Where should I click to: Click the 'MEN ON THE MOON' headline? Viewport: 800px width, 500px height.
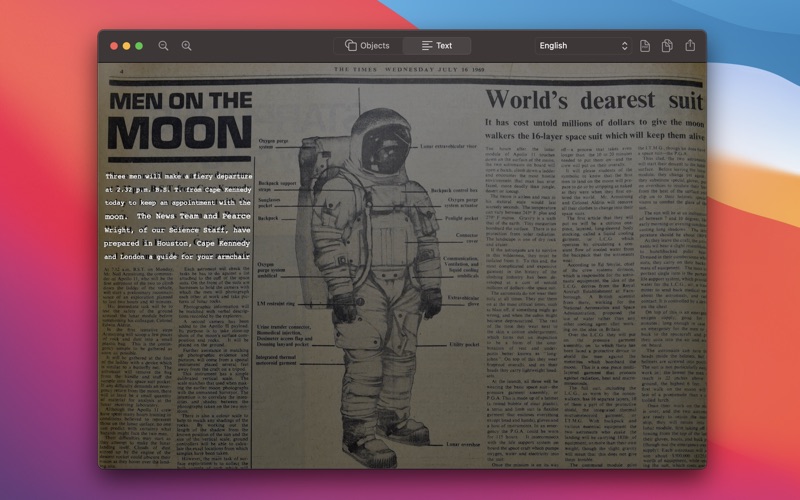click(180, 120)
